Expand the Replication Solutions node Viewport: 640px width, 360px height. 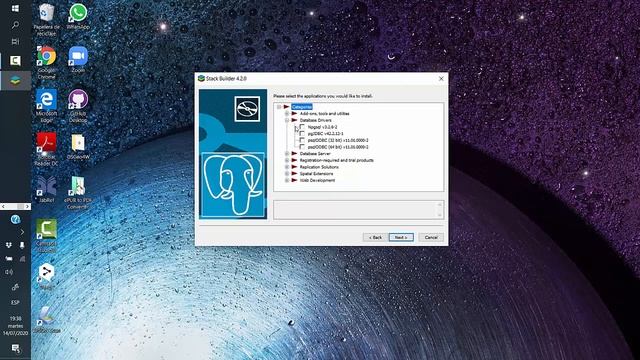(x=287, y=167)
